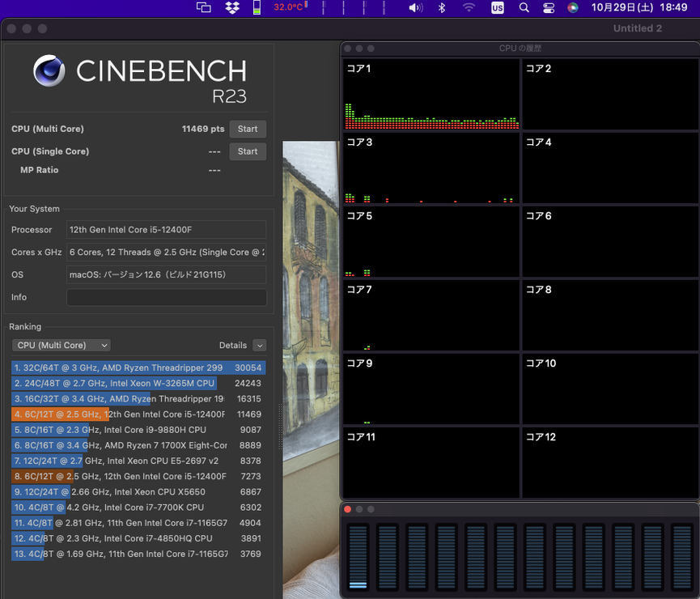Close the CPU usage meter window

348,509
